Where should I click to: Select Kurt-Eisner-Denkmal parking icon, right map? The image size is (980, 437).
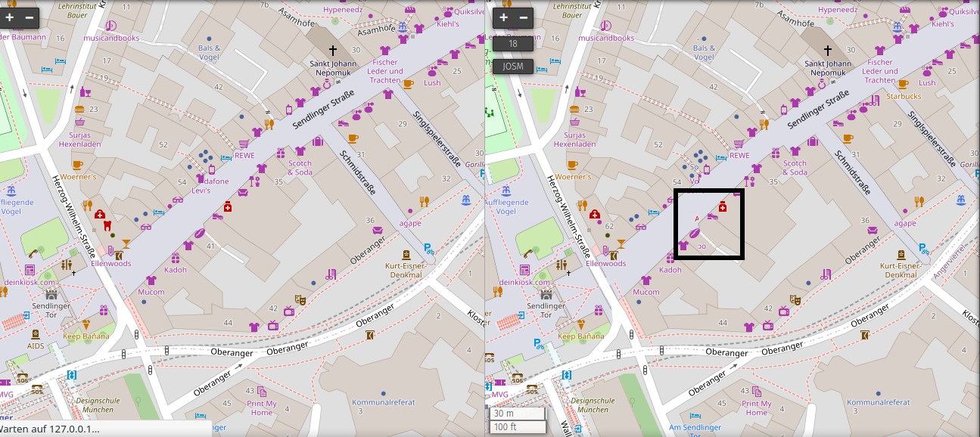[923, 247]
